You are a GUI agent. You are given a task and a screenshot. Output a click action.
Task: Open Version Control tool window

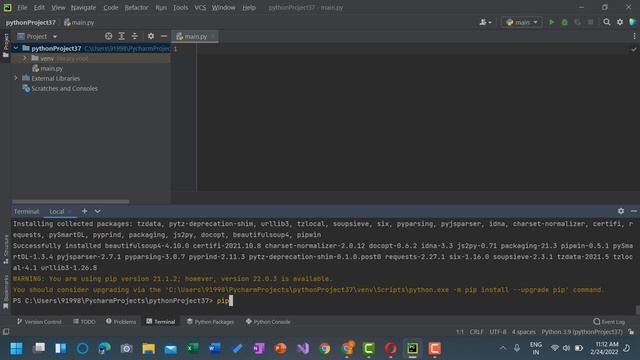(x=39, y=322)
